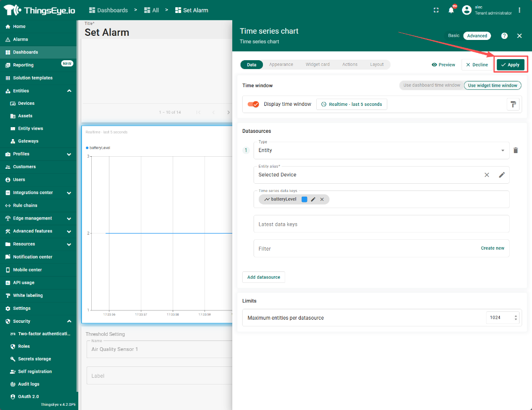Switch to the Appearance tab
Viewport: 532px width, 410px height.
(281, 64)
